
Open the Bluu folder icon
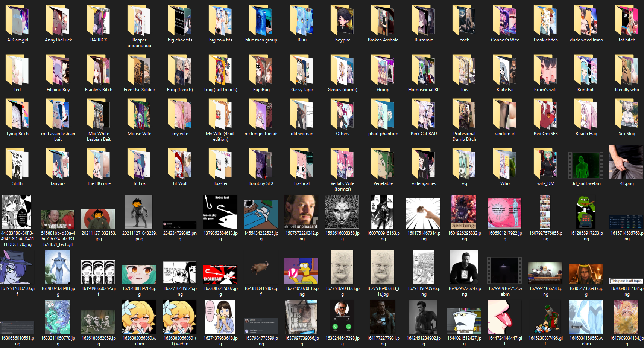tap(302, 20)
